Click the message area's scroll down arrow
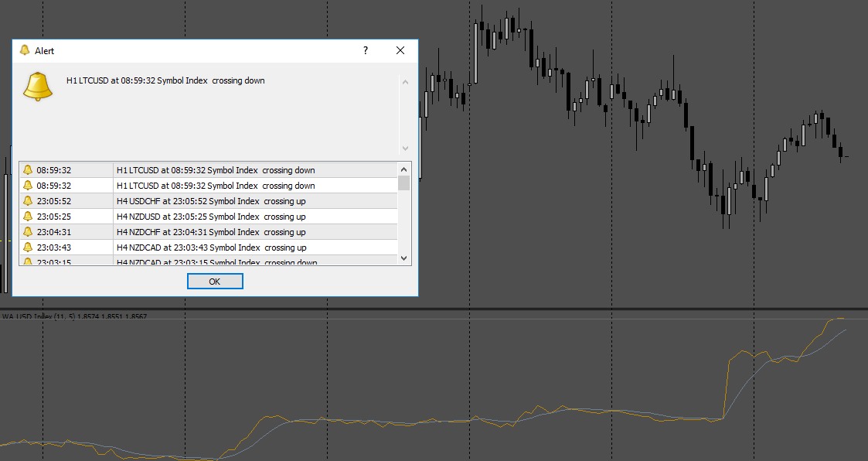The image size is (868, 461). (x=405, y=148)
